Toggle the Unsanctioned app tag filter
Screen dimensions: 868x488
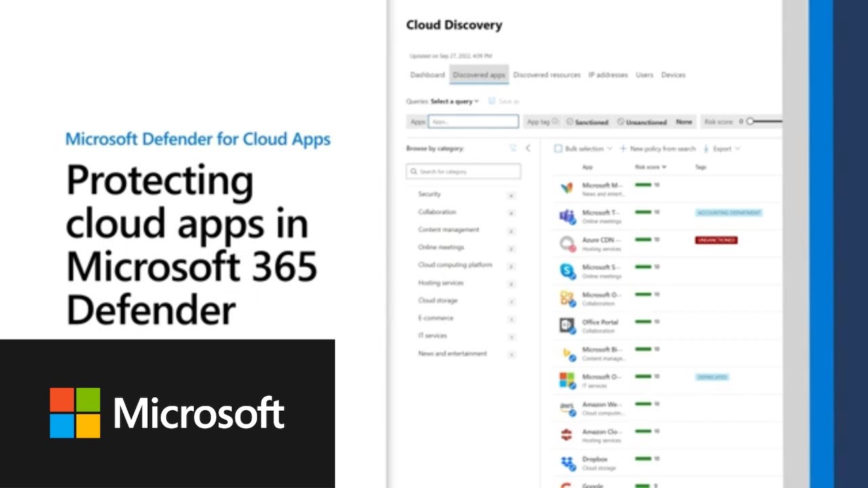pyautogui.click(x=642, y=122)
